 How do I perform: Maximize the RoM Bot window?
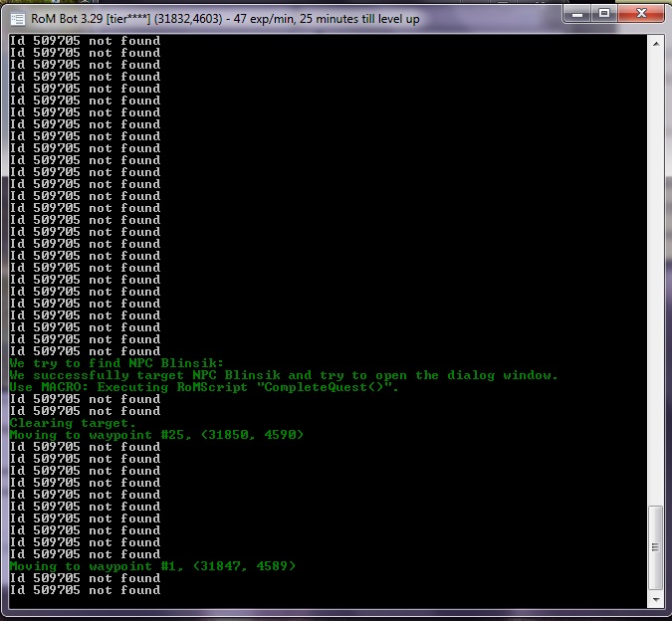point(603,12)
